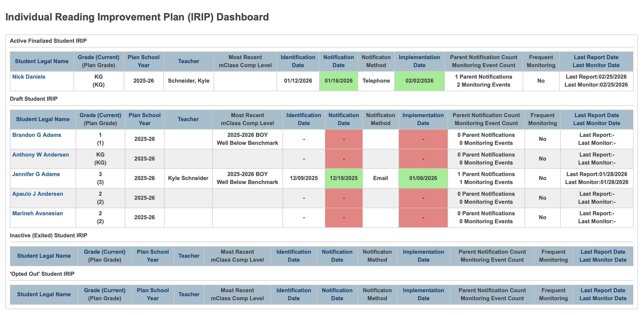This screenshot has width=644, height=315.
Task: Click Jennifer G Adams' green Implementation Date cell
Action: coord(423,178)
